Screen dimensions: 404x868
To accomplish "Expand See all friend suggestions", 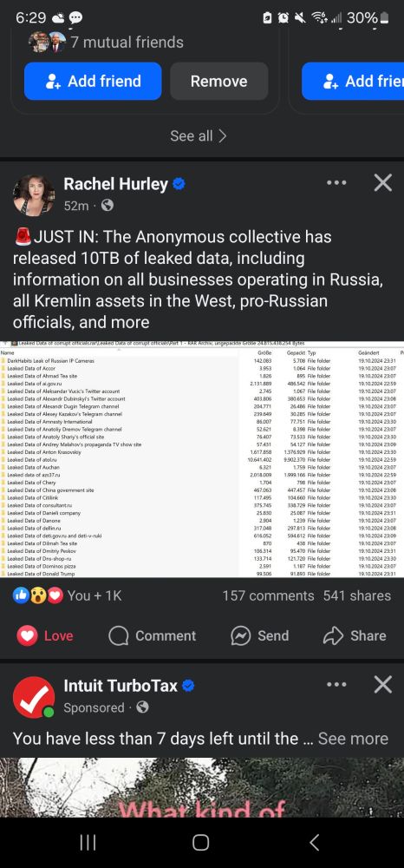I will click(x=199, y=135).
